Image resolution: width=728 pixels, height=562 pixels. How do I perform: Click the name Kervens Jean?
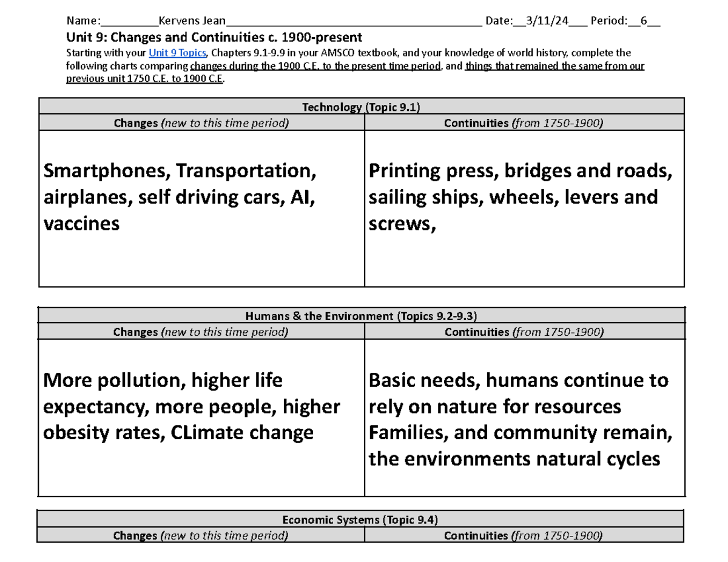pyautogui.click(x=191, y=21)
